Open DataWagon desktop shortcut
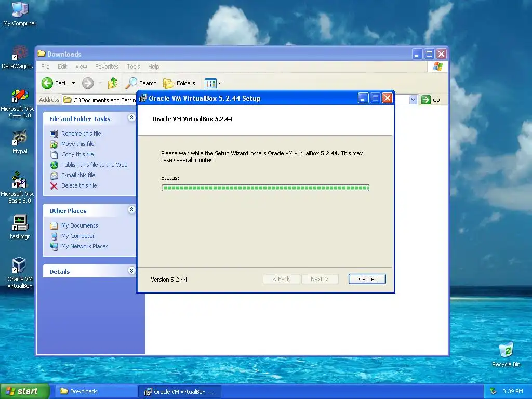532x399 pixels. [18, 57]
